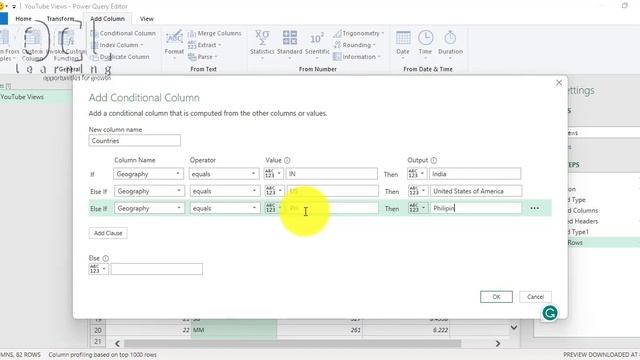Switch to the Transform ribbon tab
This screenshot has width=640, height=360.
(60, 19)
